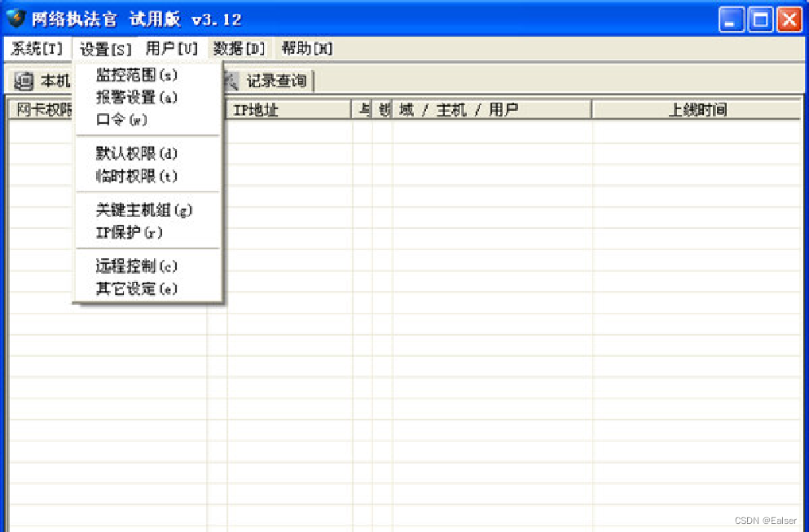Image resolution: width=809 pixels, height=532 pixels.
Task: Click the 与 column header
Action: [363, 109]
